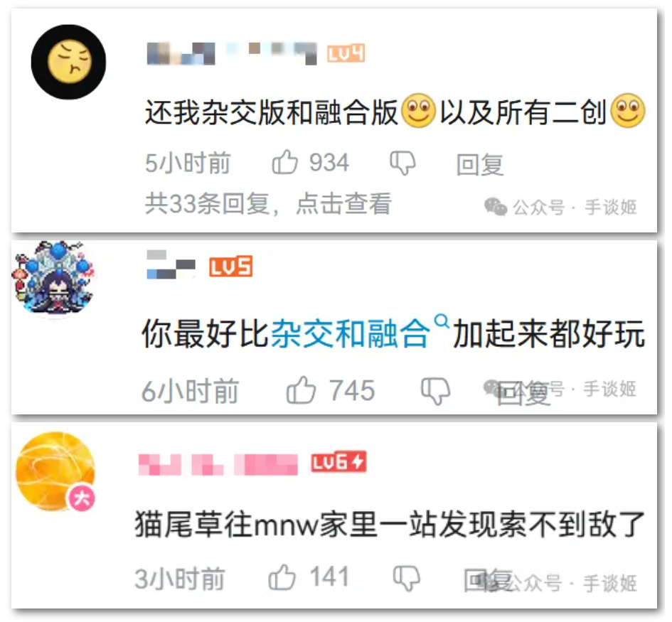The image size is (672, 622).
Task: Click the LV4 level badge
Action: click(346, 53)
